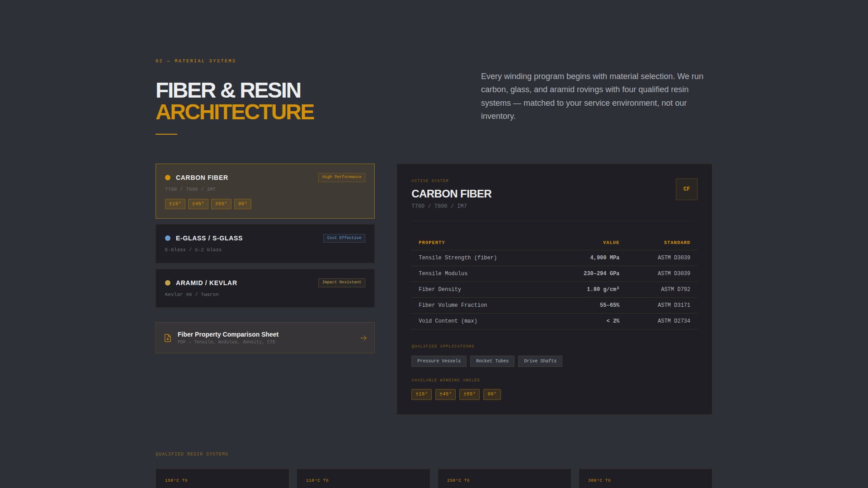The height and width of the screenshot is (488, 868).
Task: Download the Fiber Property Comparison Sheet
Action: (x=265, y=338)
